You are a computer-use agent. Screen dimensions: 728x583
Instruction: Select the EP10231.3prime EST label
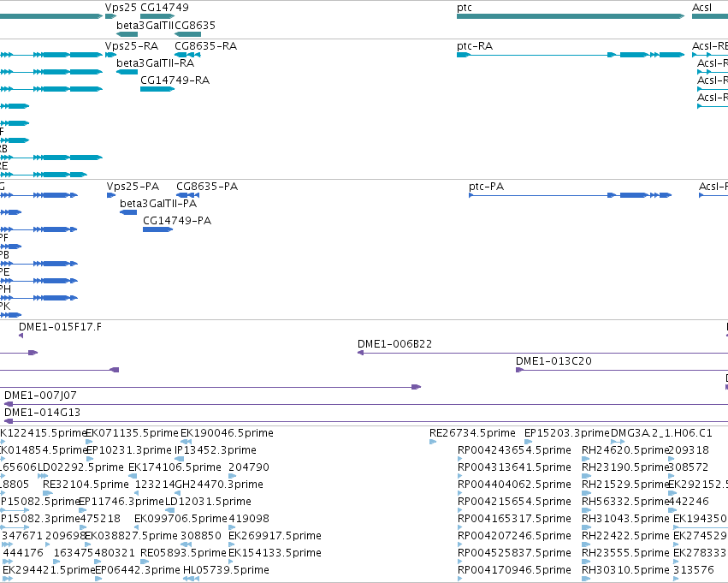[x=129, y=450]
